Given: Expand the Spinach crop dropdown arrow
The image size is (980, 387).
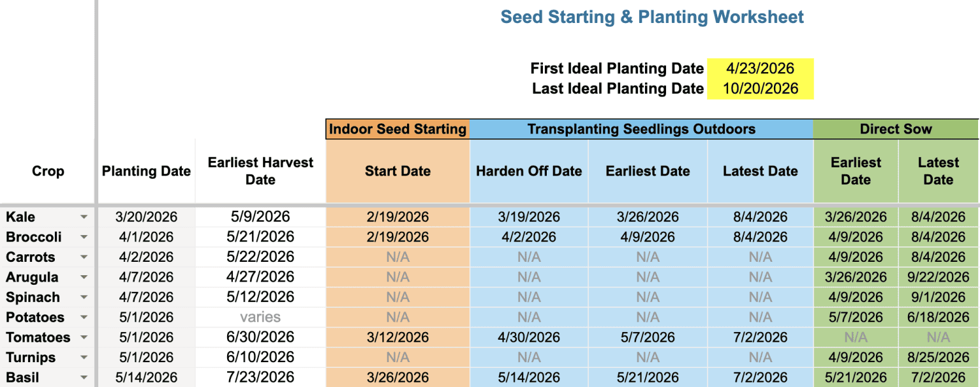Looking at the screenshot, I should [x=84, y=298].
